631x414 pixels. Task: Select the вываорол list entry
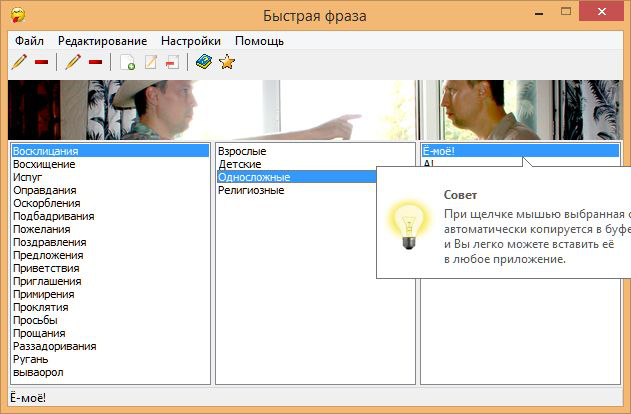[111, 372]
